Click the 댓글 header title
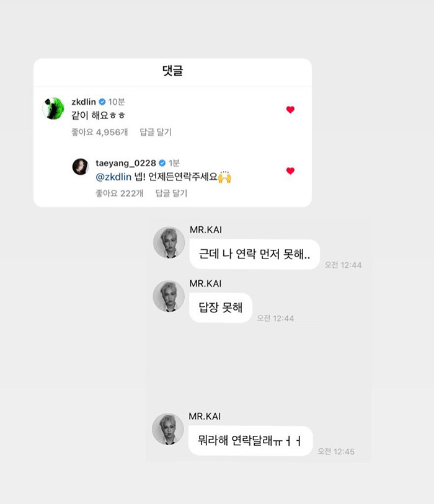This screenshot has width=434, height=504. (172, 71)
